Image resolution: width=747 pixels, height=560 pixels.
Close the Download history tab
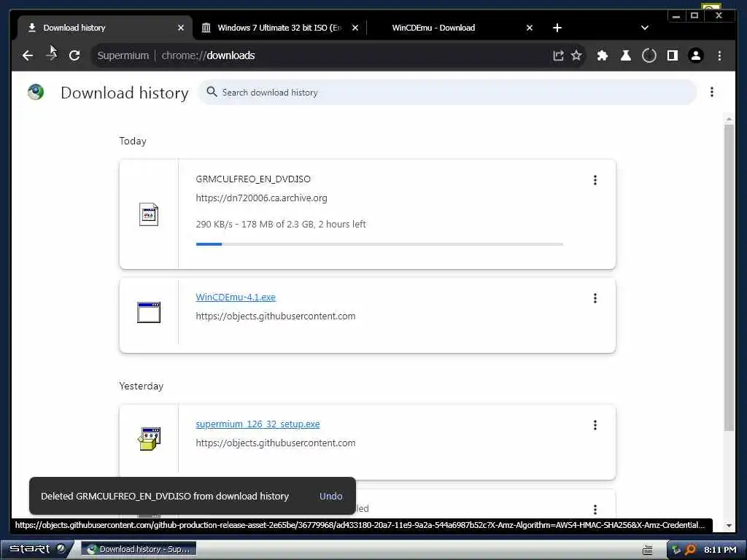point(181,28)
